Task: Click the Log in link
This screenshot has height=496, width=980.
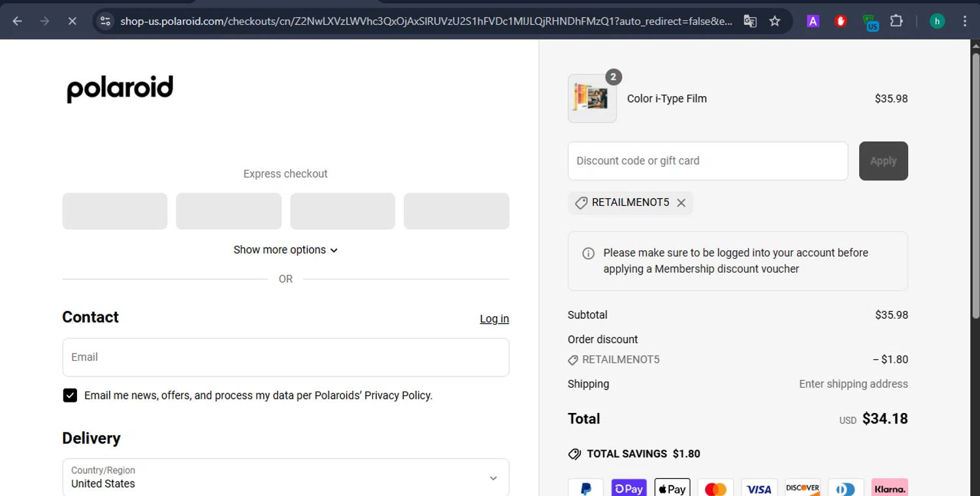Action: pos(494,318)
